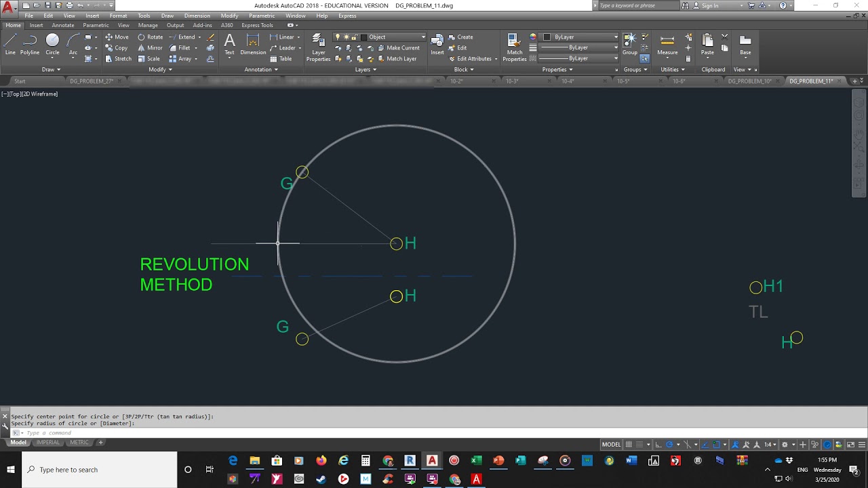Click Create block button

pyautogui.click(x=460, y=37)
